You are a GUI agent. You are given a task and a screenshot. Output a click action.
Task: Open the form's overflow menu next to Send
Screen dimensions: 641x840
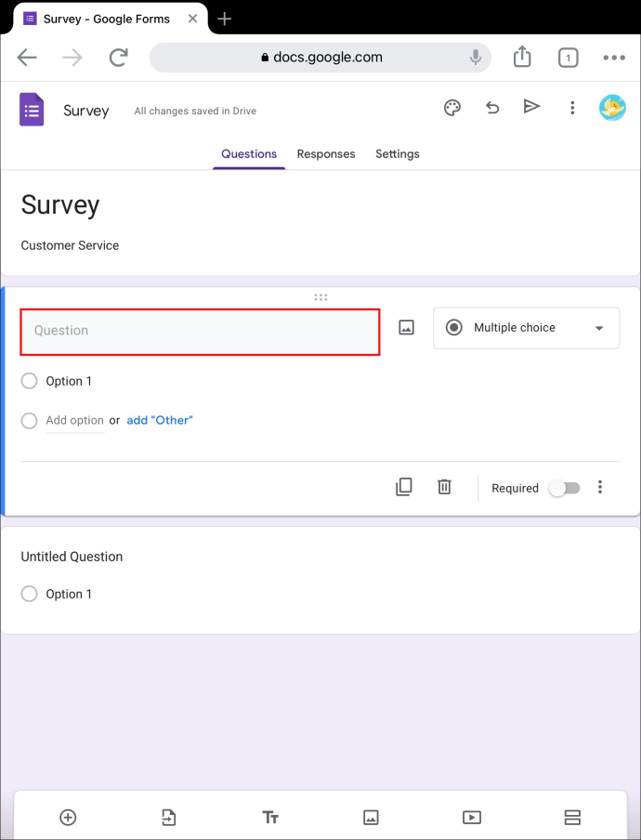(572, 108)
